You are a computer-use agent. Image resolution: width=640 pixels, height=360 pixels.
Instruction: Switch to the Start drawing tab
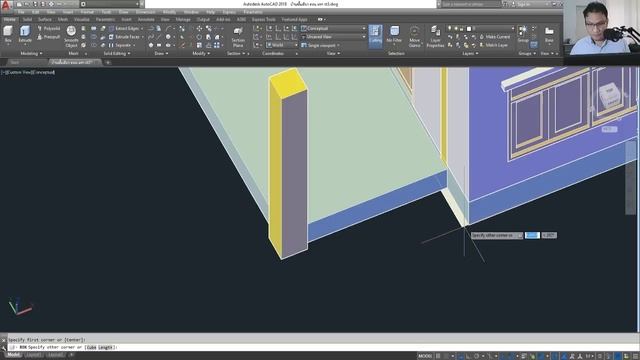tap(15, 62)
